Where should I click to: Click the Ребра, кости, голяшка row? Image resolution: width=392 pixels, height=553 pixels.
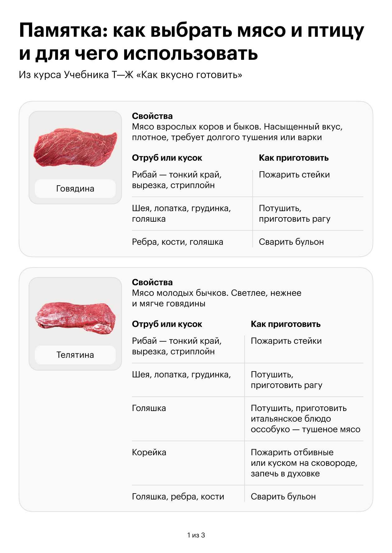coord(177,242)
